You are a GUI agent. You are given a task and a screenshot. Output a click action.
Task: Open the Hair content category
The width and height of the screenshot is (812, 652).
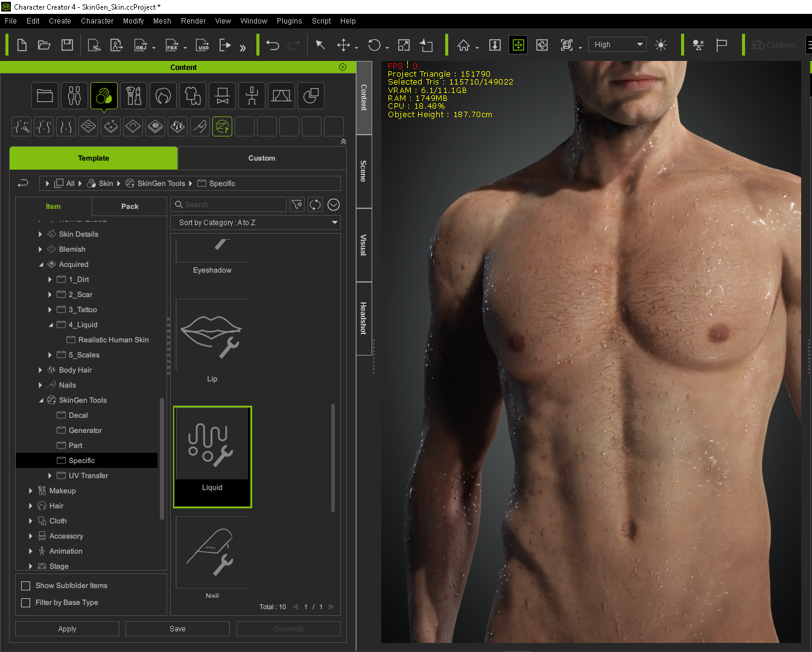coord(163,96)
